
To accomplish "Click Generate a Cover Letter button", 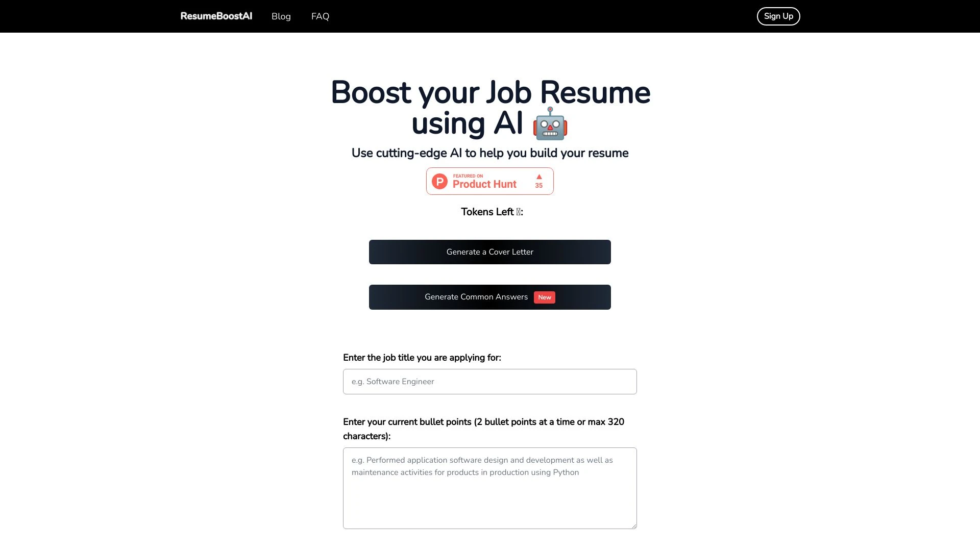I will point(490,252).
